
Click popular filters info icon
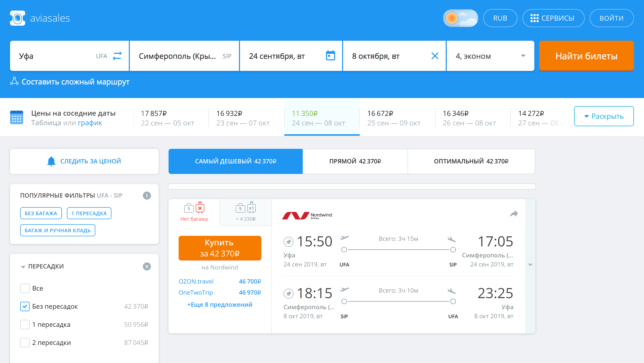[147, 196]
